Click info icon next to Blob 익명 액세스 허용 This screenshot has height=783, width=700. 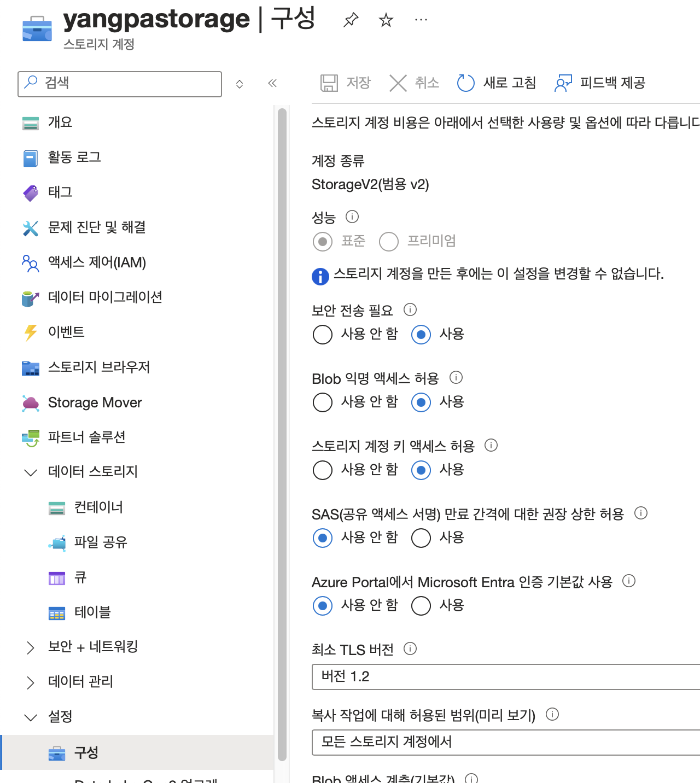(x=456, y=377)
